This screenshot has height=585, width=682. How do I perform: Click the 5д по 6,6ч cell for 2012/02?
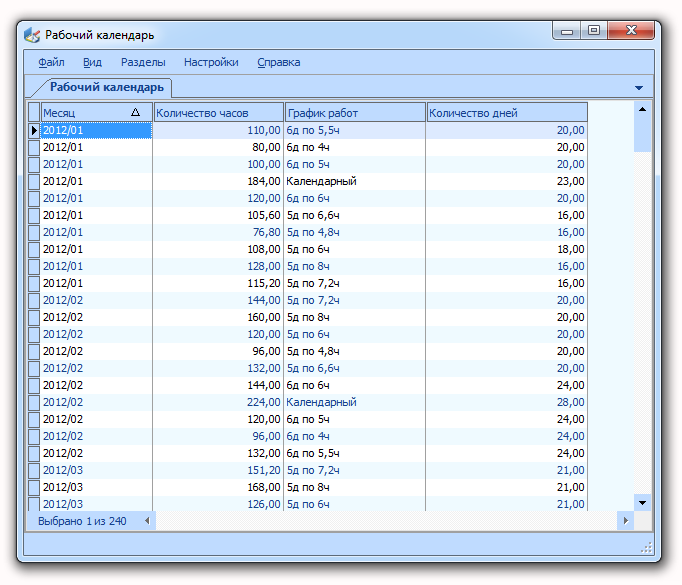[x=354, y=368]
